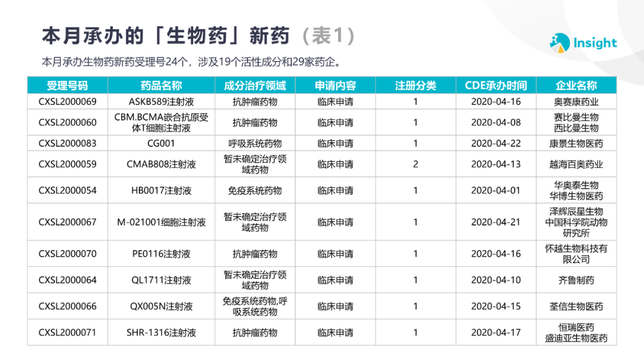Click cell CXSL2000059
644x363 pixels.
point(67,164)
